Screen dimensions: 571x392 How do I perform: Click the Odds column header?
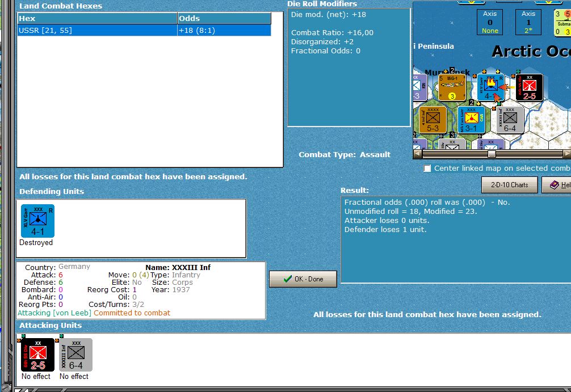(224, 19)
